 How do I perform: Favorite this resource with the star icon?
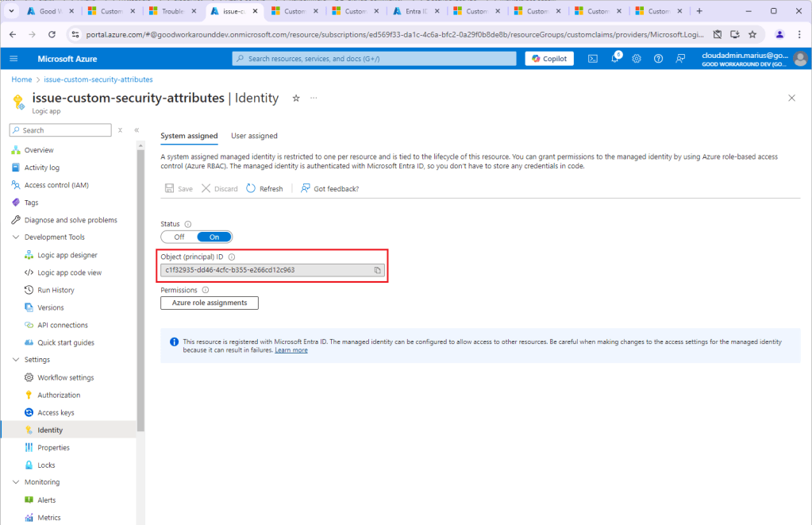tap(296, 98)
